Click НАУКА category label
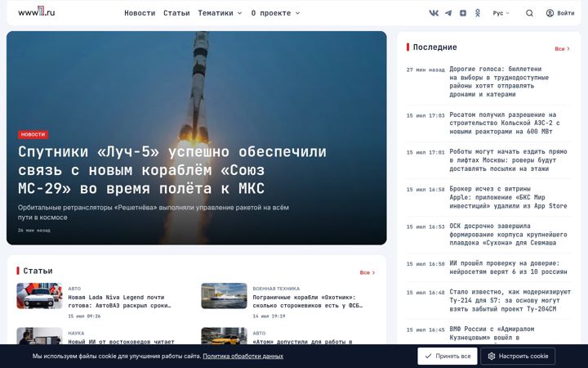This screenshot has height=368, width=588. pos(76,334)
